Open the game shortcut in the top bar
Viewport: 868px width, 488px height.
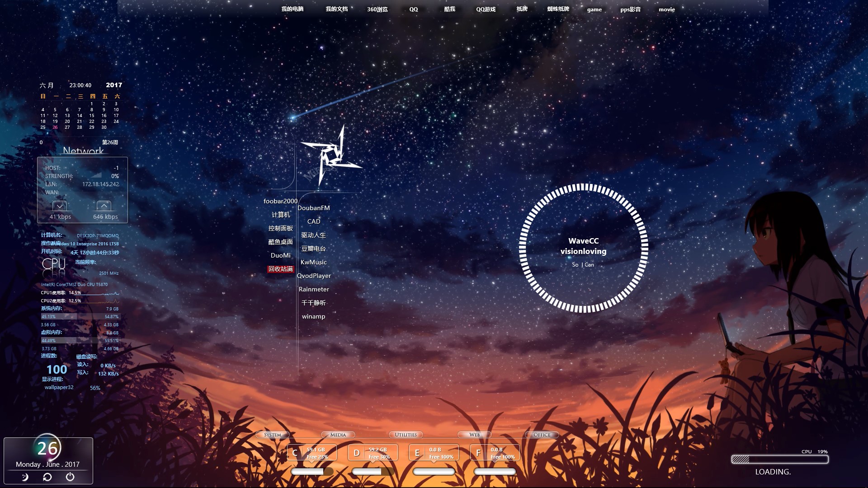click(x=594, y=9)
